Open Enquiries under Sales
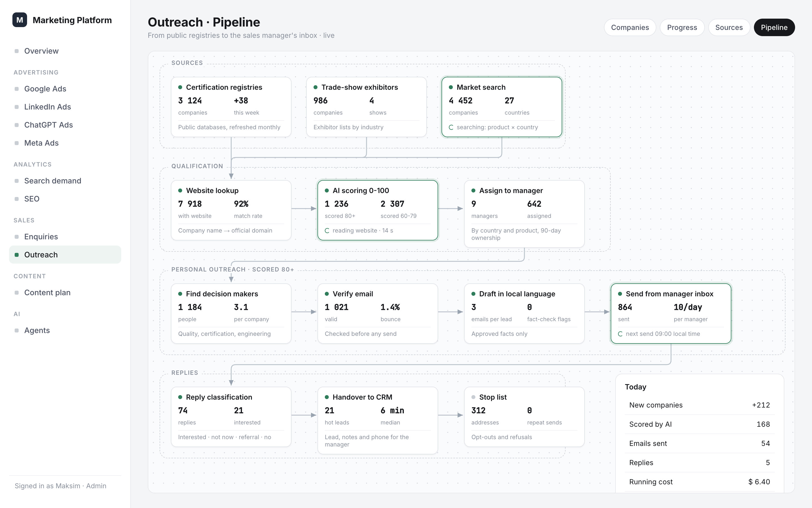 point(65,237)
